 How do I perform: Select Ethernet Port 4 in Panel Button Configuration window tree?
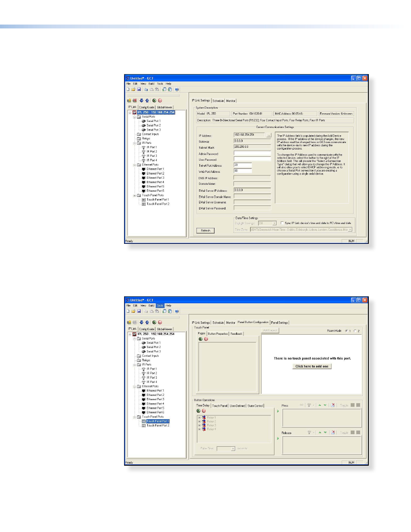pyautogui.click(x=155, y=404)
